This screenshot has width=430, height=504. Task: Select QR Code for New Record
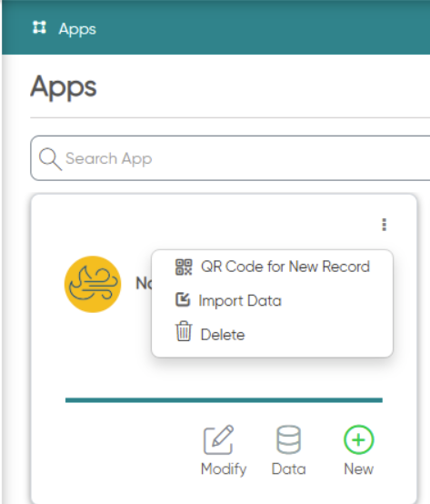coord(273,267)
